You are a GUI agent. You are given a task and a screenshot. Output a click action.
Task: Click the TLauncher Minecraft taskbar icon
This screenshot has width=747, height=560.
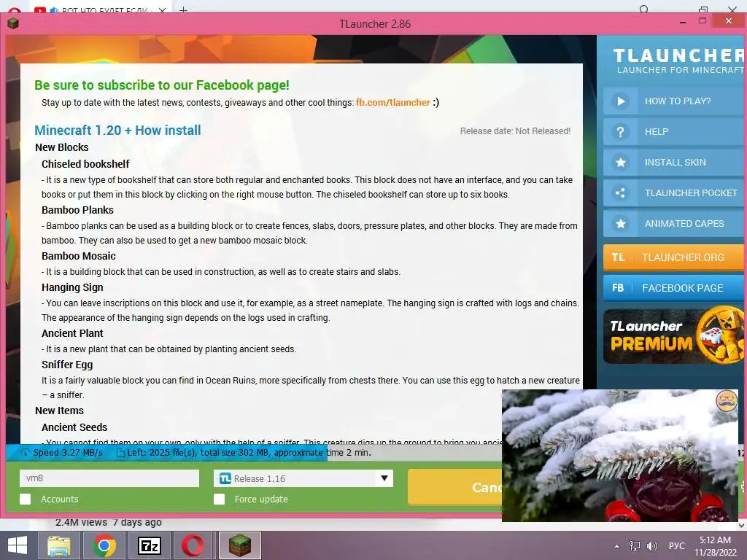pos(239,545)
